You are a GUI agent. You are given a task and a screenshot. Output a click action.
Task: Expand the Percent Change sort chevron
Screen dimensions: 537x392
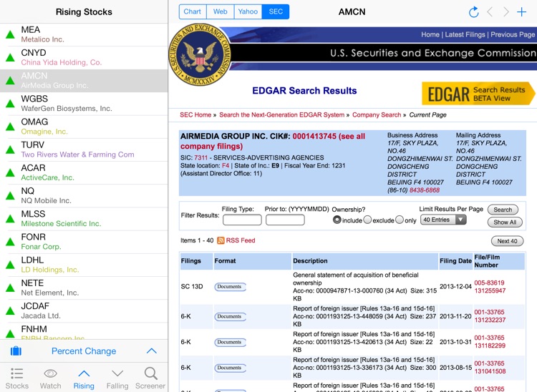(151, 351)
